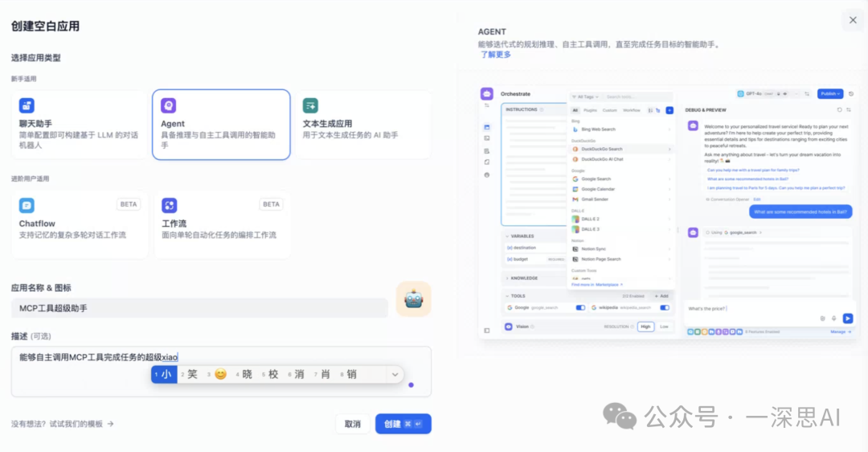The image size is (868, 452).
Task: Expand the IME candidate list chevron
Action: tap(395, 375)
